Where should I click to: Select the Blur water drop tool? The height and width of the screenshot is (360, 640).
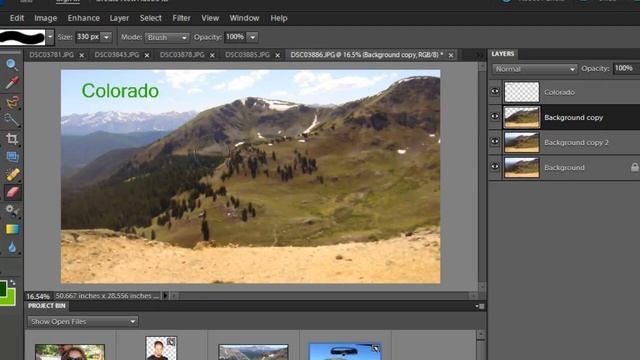pyautogui.click(x=11, y=247)
